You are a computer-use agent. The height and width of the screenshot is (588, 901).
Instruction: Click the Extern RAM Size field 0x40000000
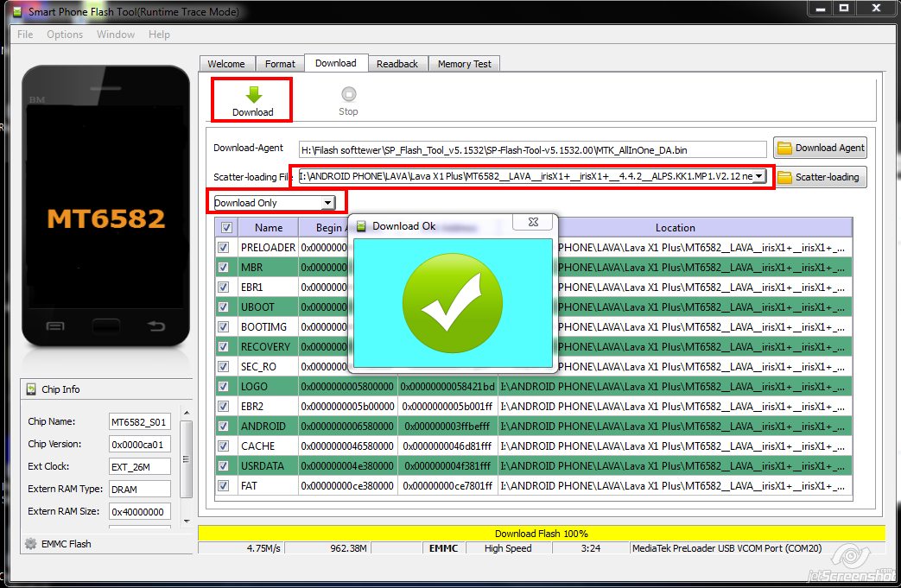click(140, 512)
